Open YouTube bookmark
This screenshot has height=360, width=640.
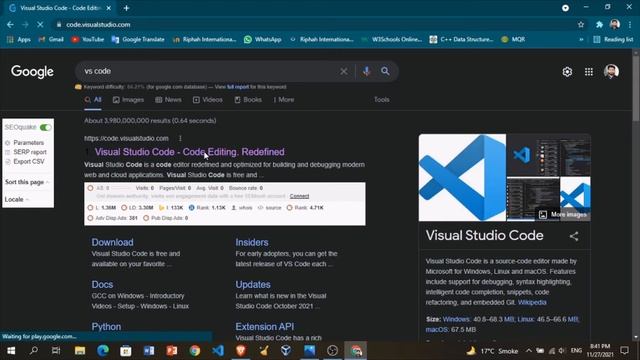(88, 40)
